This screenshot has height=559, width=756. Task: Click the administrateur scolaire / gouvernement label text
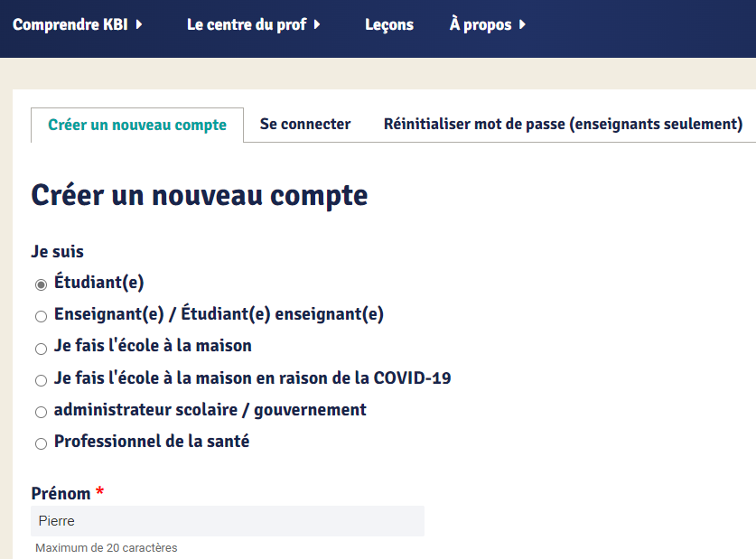pos(210,410)
